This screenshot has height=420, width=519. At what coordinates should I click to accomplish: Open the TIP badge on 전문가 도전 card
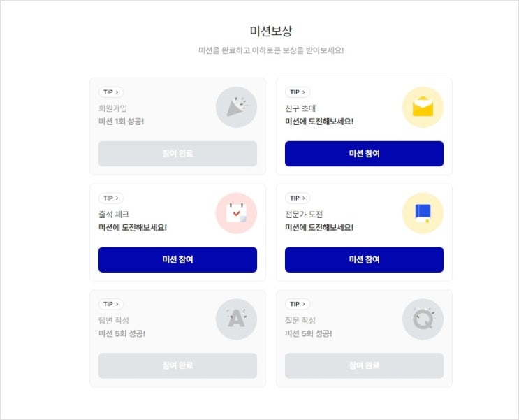[297, 198]
